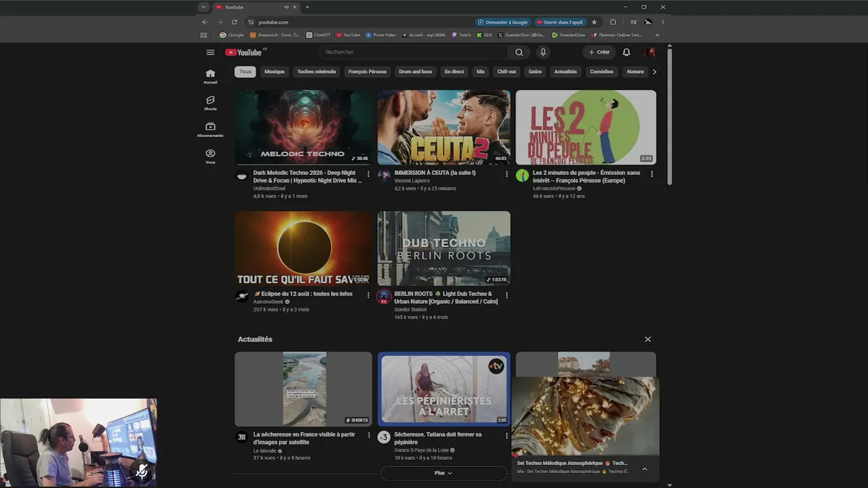Click the Demander à Google button

pos(502,22)
